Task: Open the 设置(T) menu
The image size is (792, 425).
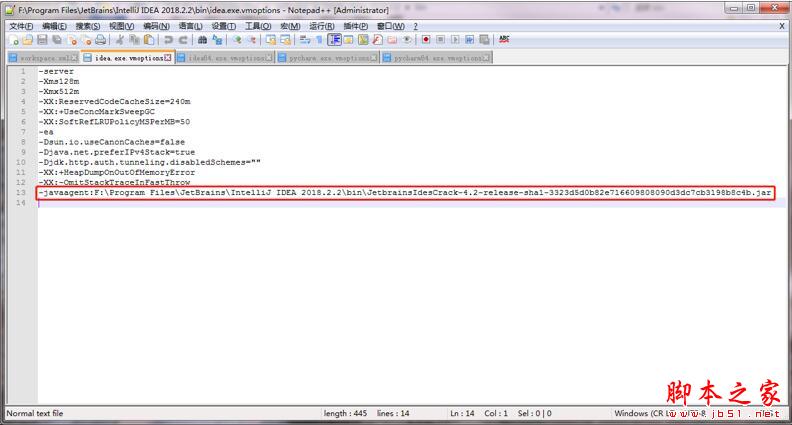Action: (x=223, y=26)
